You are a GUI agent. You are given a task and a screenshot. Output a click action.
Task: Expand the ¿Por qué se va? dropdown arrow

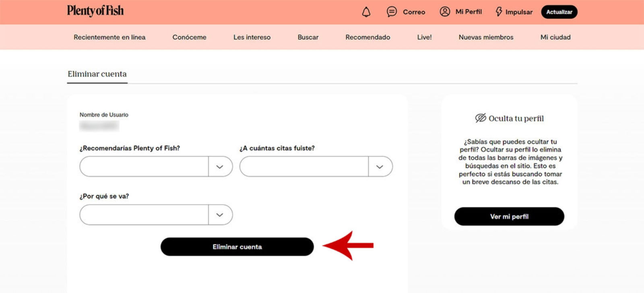[x=220, y=215]
